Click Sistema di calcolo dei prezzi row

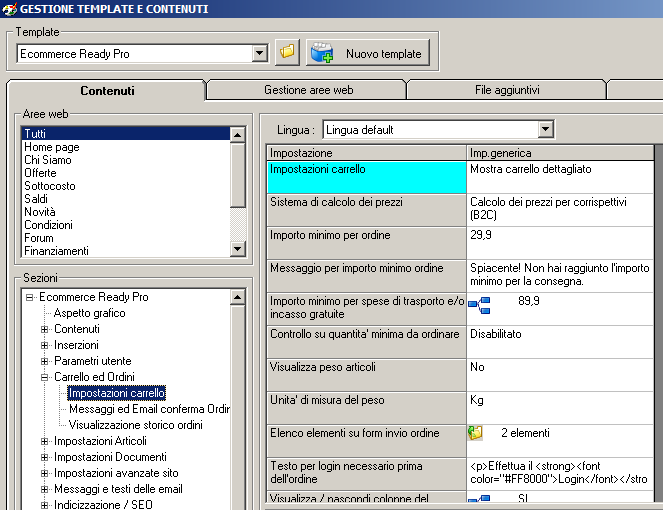pyautogui.click(x=367, y=210)
